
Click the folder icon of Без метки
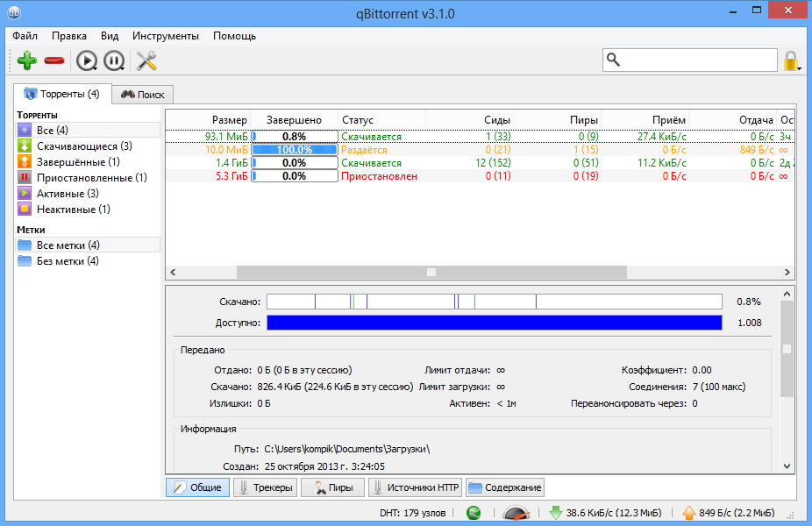point(25,260)
